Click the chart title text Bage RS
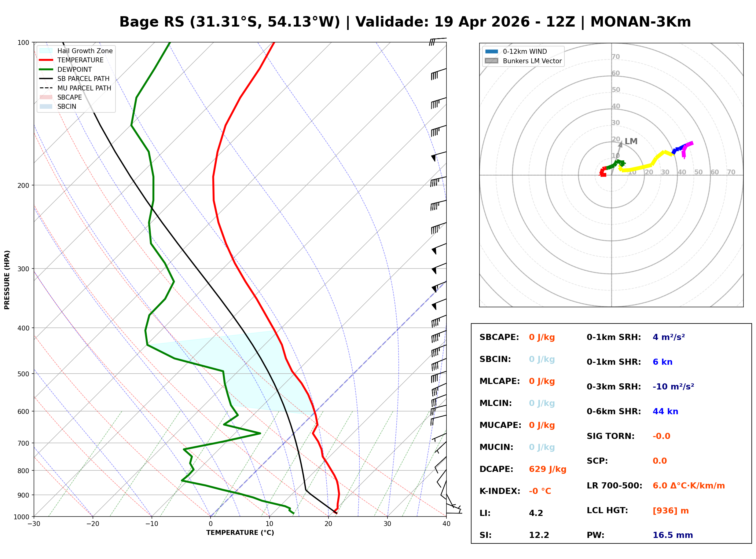Screen dimensions: 756x559 click(x=152, y=22)
